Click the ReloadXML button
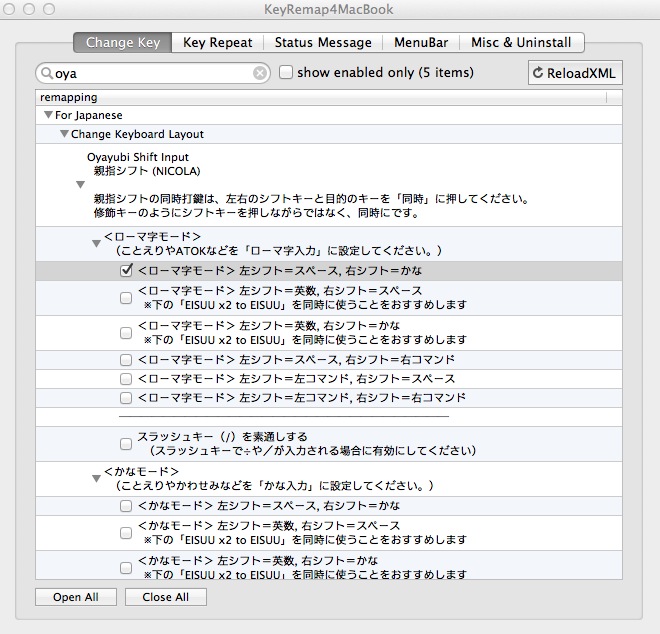The width and height of the screenshot is (660, 634). [575, 73]
